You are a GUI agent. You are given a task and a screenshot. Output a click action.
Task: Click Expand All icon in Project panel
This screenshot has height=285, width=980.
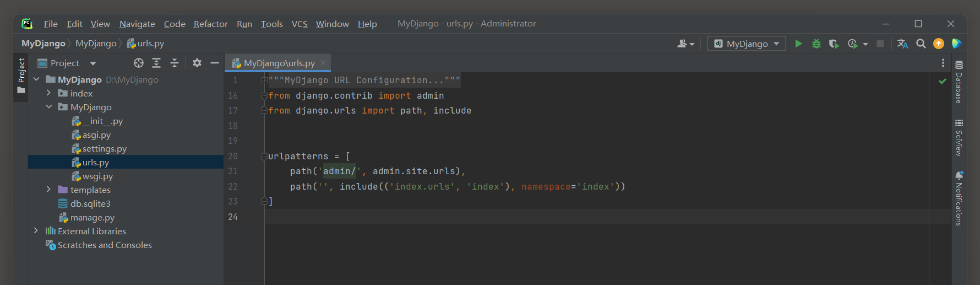(x=156, y=63)
